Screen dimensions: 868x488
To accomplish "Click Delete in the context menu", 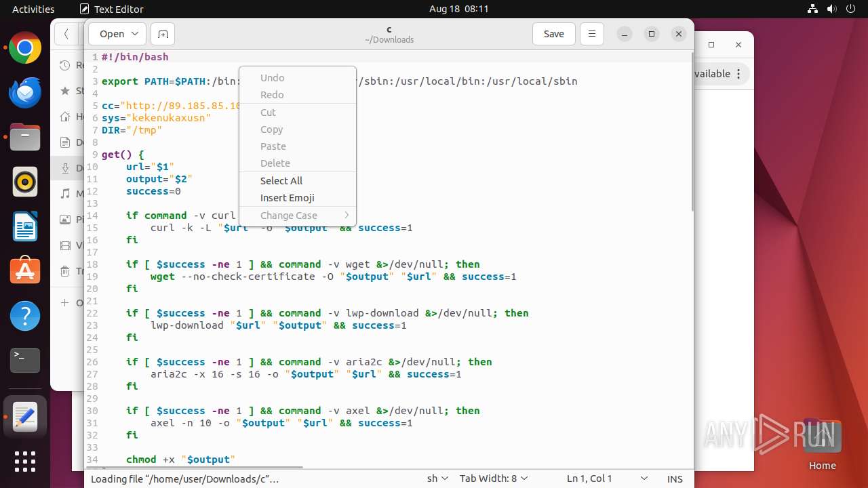I will tap(298, 163).
